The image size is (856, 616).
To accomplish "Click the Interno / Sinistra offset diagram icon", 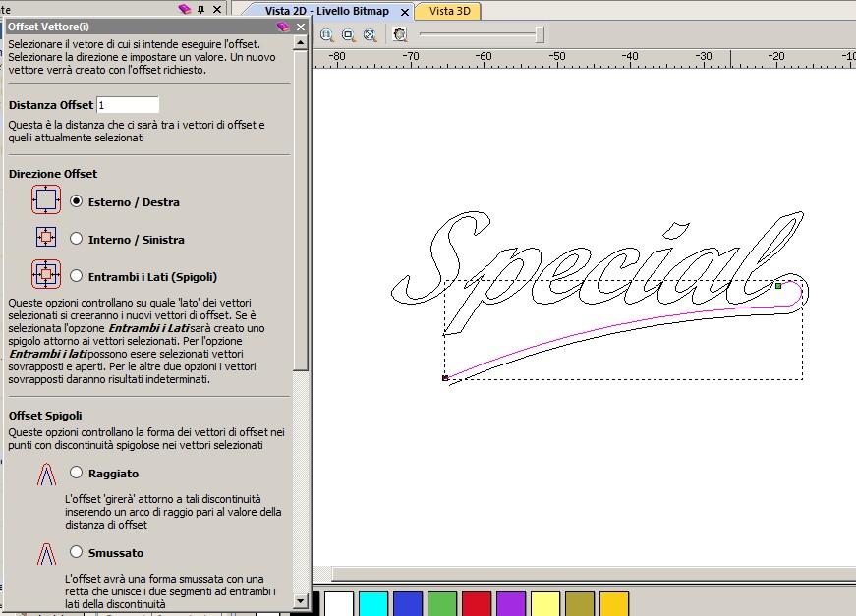I will click(x=46, y=238).
